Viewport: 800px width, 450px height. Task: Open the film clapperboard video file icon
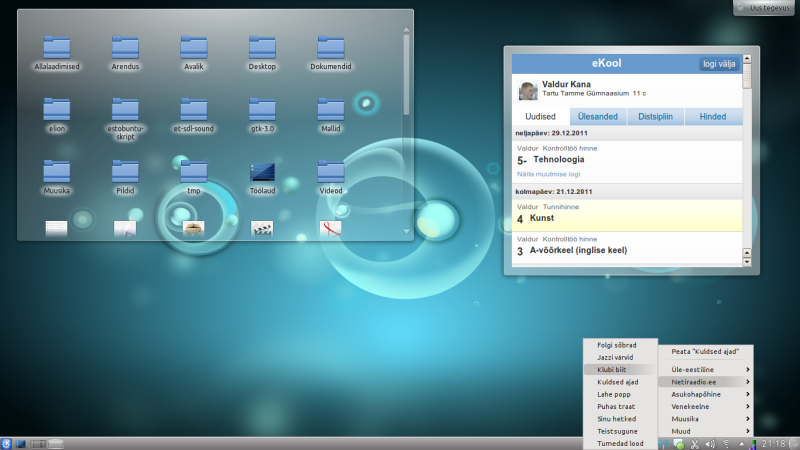pyautogui.click(x=262, y=228)
